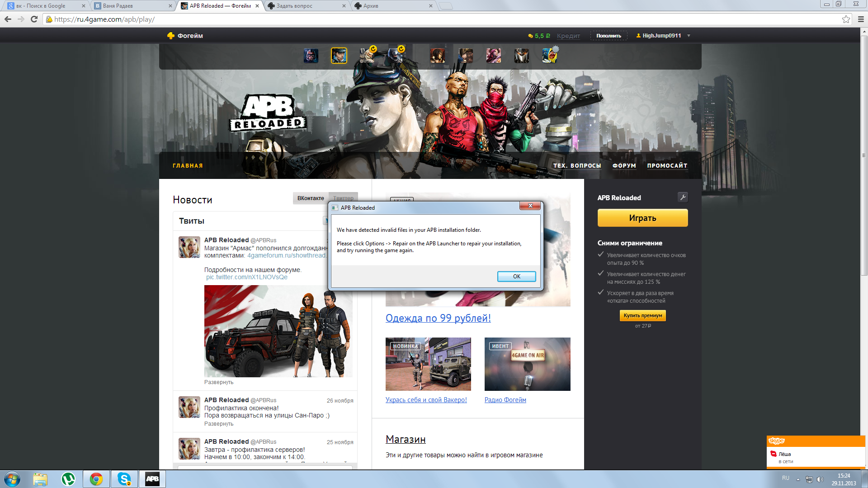Open the Магазин heading link
Screen dimensions: 868x488
(406, 439)
